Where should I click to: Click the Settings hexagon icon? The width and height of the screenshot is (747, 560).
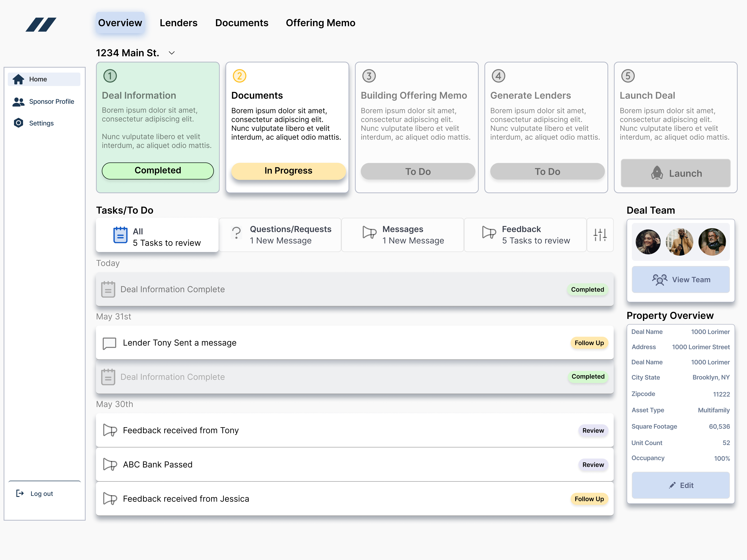[x=19, y=123]
